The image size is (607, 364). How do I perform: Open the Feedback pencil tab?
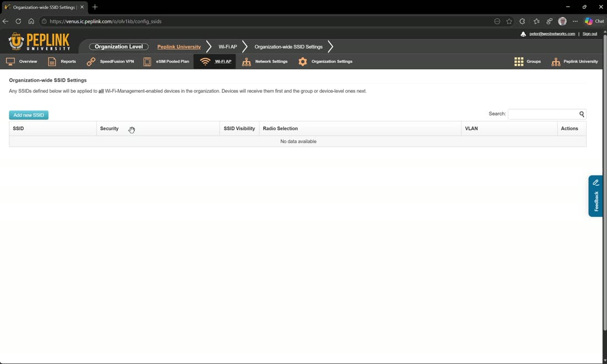[x=596, y=196]
